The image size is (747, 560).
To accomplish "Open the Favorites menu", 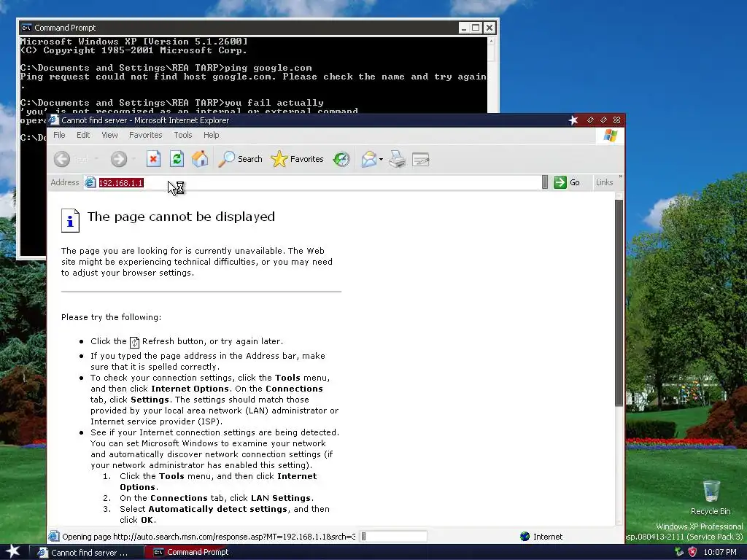I will coord(145,135).
